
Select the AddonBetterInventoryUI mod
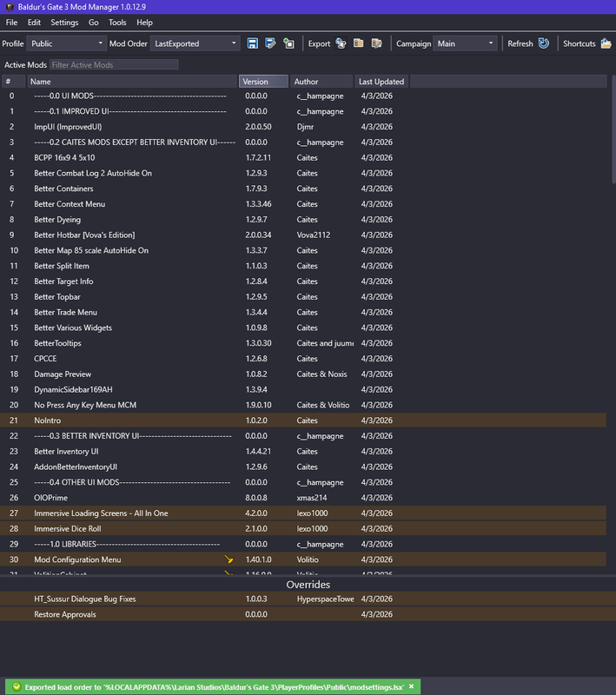click(x=303, y=467)
